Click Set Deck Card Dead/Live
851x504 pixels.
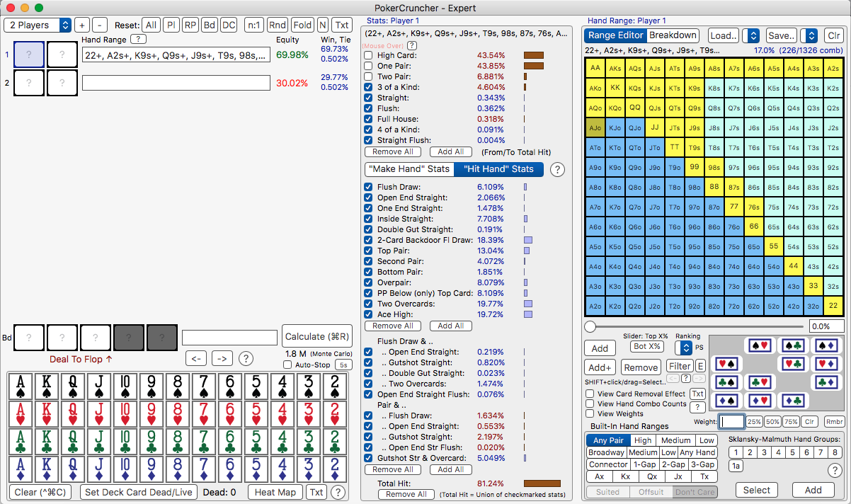[x=139, y=492]
